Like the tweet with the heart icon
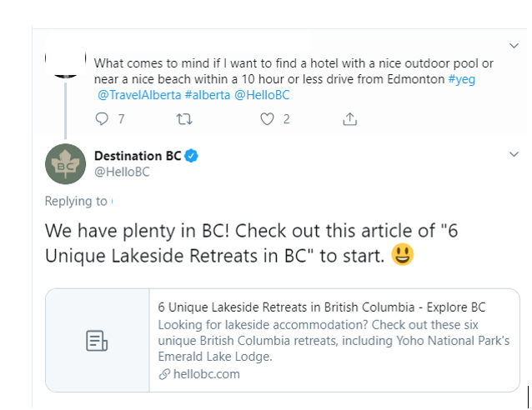 pyautogui.click(x=267, y=119)
